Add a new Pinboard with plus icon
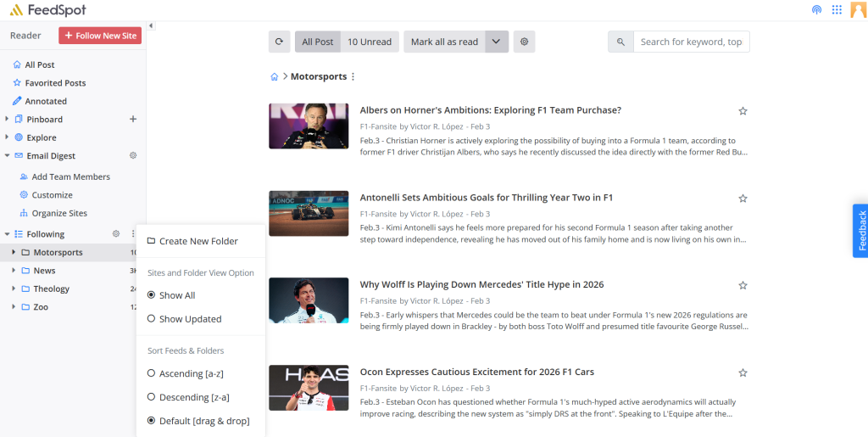Screen dimensions: 868x437 133,120
